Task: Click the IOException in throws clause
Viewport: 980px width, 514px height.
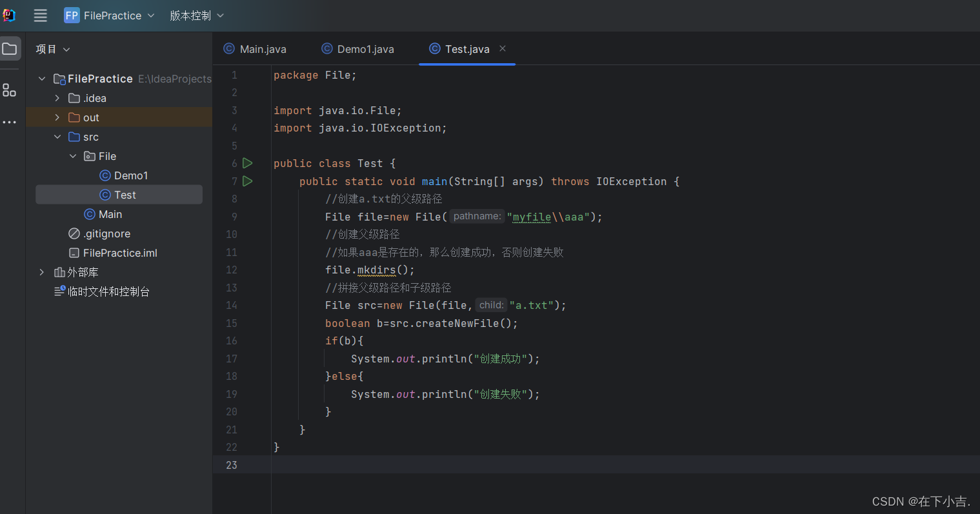Action: coord(632,181)
